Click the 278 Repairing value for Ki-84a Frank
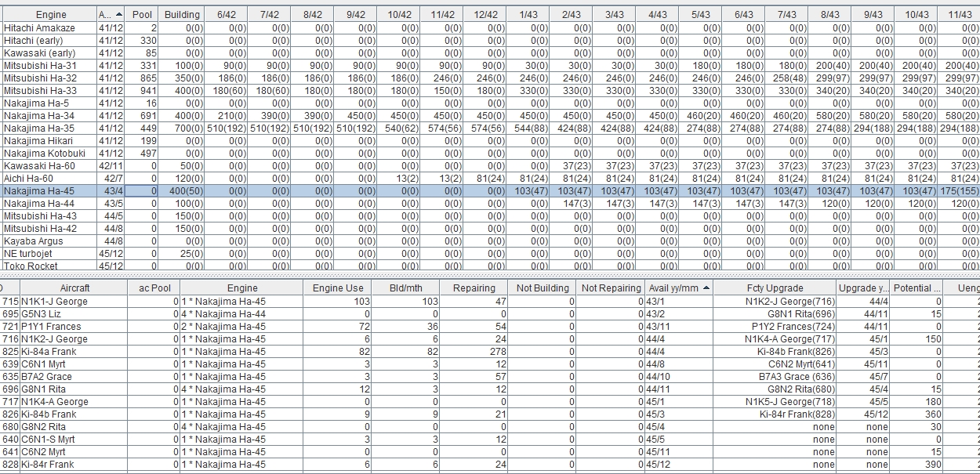Viewport: 980px width, 474px height. [474, 351]
